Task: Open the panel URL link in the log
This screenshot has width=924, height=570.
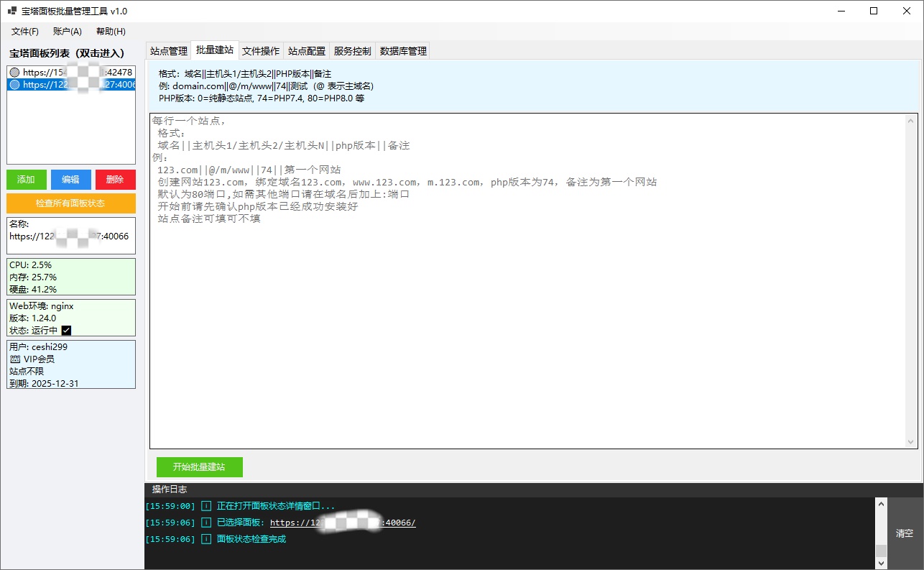Action: (343, 523)
